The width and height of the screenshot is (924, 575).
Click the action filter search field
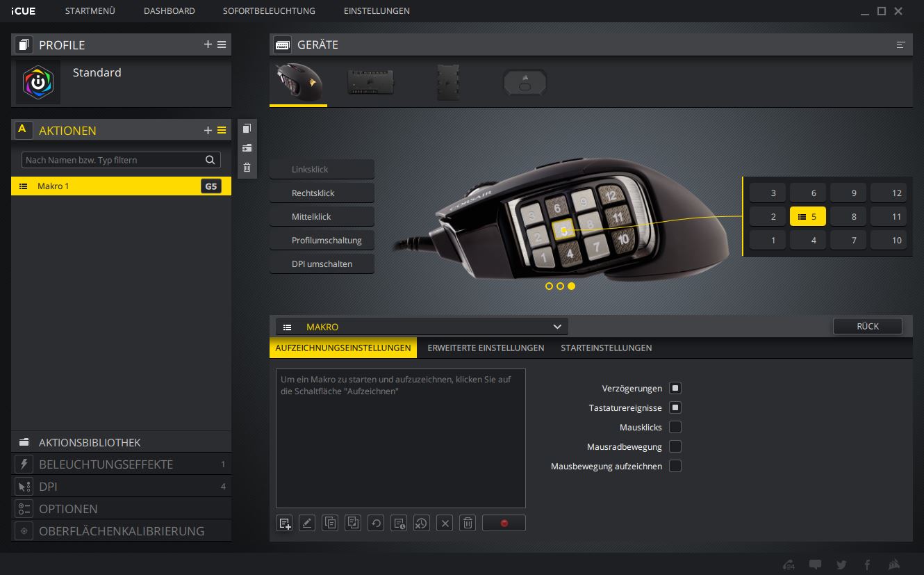(x=121, y=160)
